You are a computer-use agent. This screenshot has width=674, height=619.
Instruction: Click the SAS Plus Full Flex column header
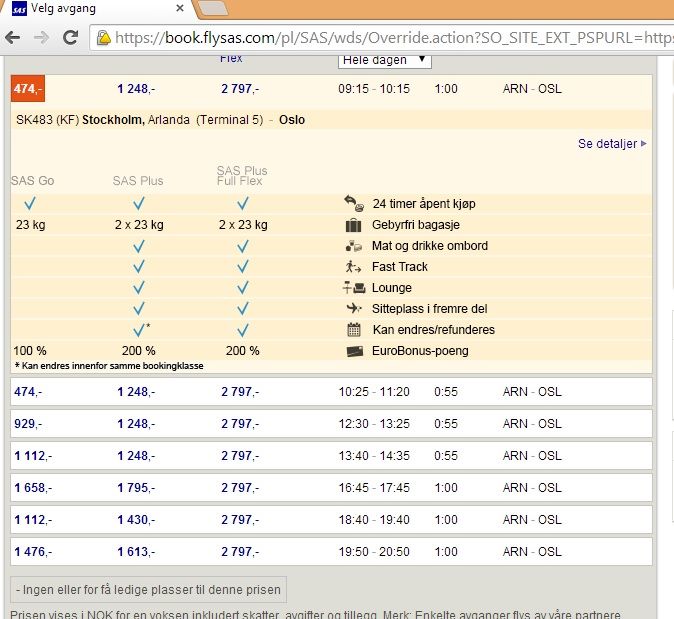click(x=242, y=176)
